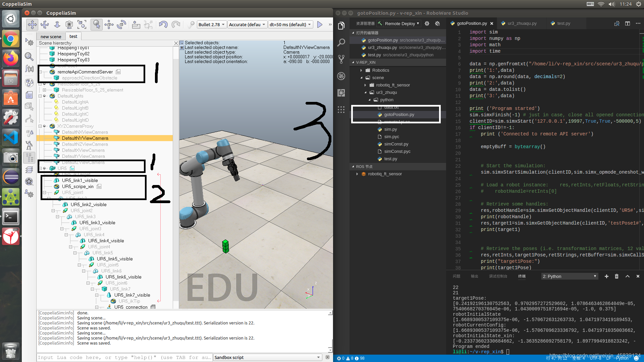Open the ur3_zhuaqu.py editor tab

522,23
